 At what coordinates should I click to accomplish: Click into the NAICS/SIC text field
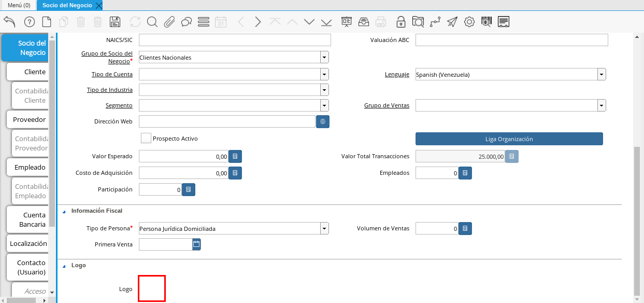pos(235,40)
